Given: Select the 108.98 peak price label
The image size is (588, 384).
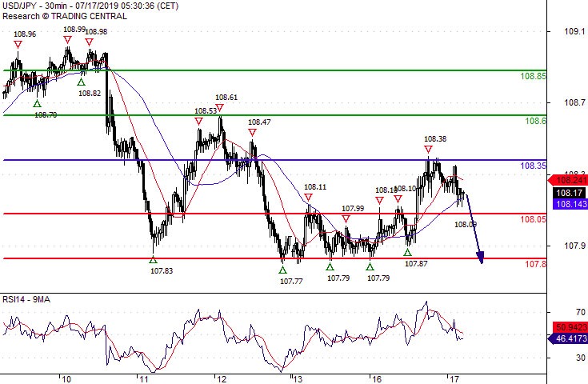Looking at the screenshot, I should [x=96, y=31].
